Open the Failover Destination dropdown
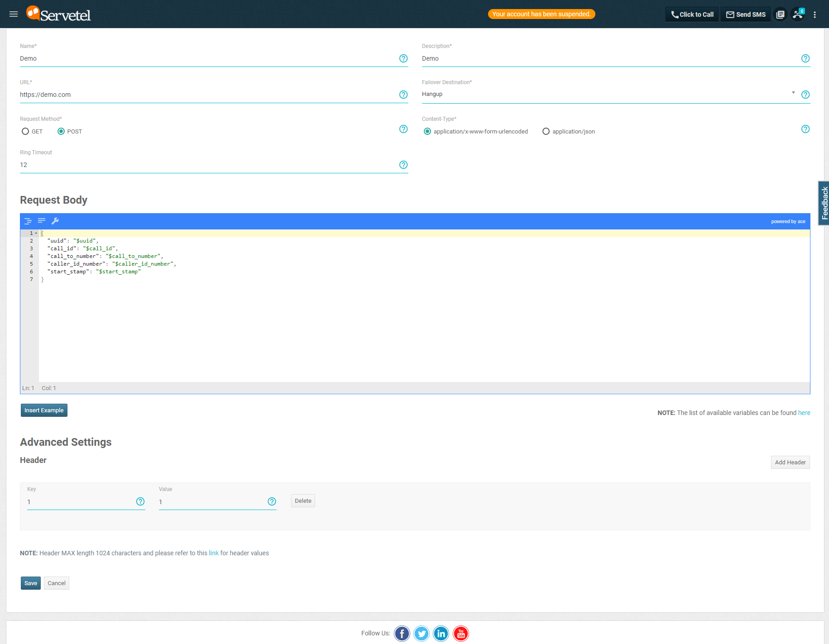 point(609,94)
